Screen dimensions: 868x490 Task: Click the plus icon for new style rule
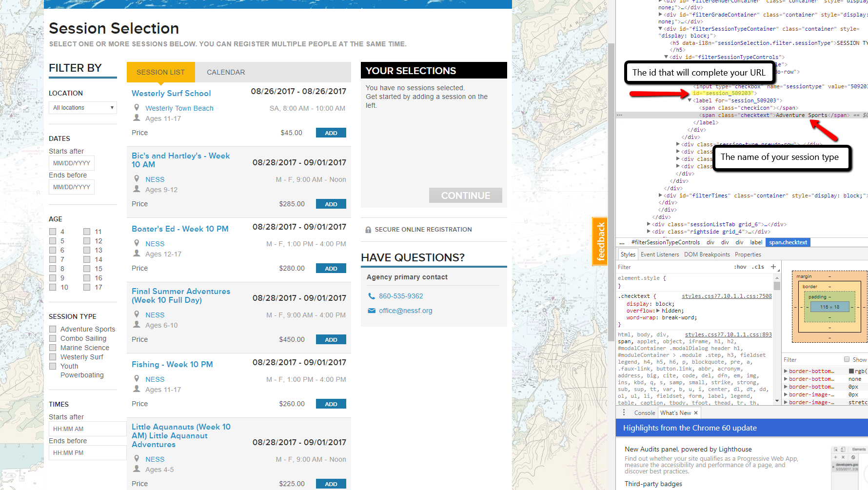click(773, 267)
